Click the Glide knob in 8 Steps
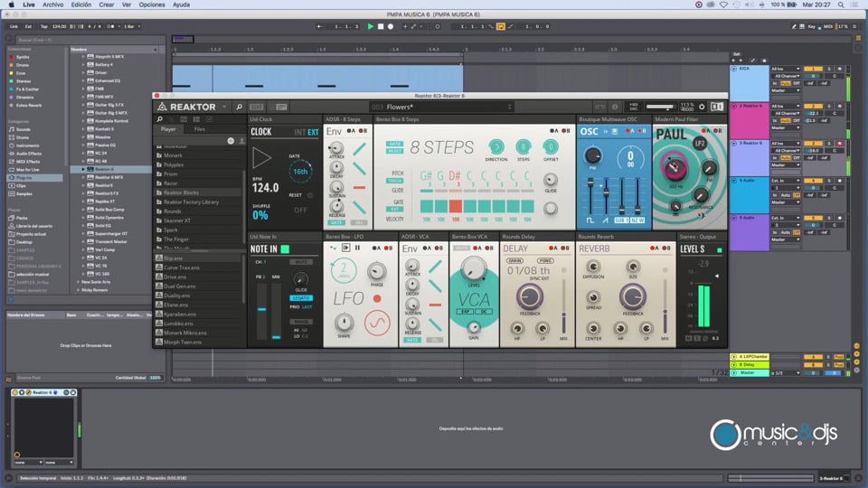Image resolution: width=868 pixels, height=488 pixels. (551, 180)
